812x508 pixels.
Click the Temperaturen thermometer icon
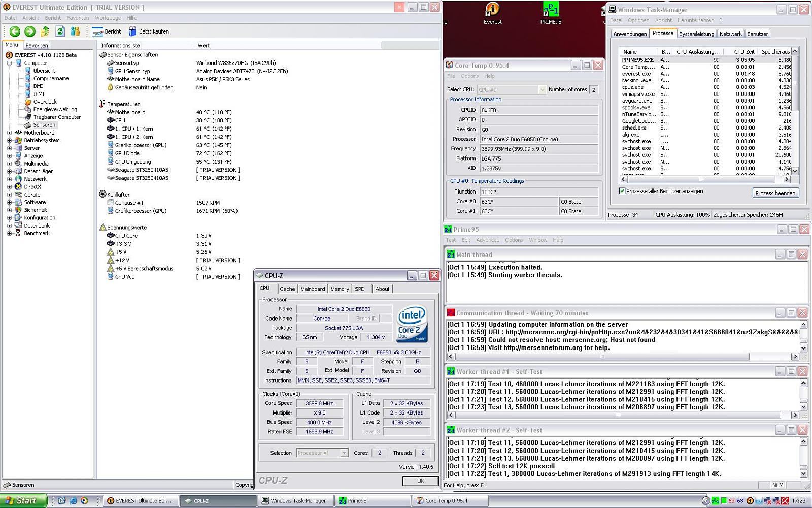point(103,104)
